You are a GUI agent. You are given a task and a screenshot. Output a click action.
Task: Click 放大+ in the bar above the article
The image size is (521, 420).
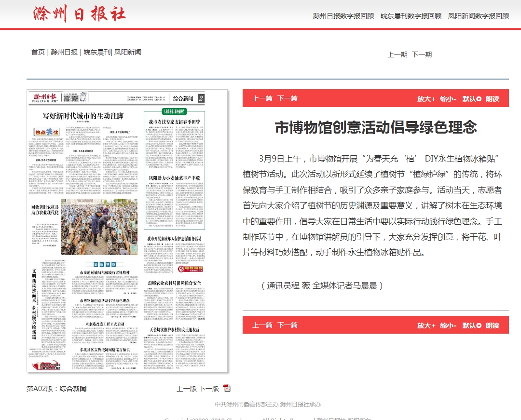(426, 98)
